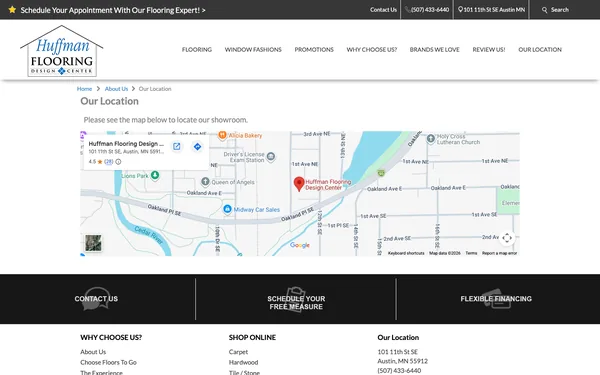600x375 pixels.
Task: Click the Midway Car Sales marker
Action: [x=227, y=209]
